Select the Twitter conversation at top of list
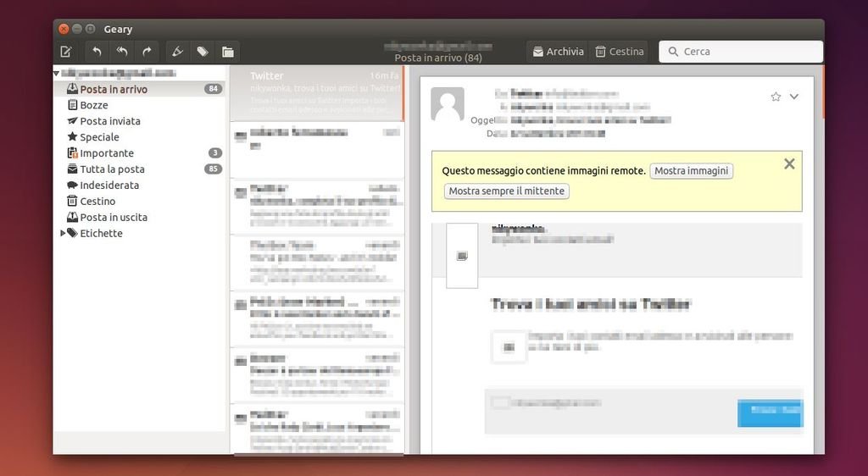868x476 pixels. [317, 93]
